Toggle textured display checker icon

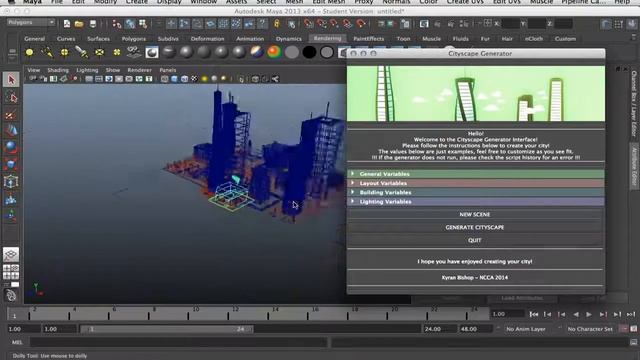coord(194,79)
